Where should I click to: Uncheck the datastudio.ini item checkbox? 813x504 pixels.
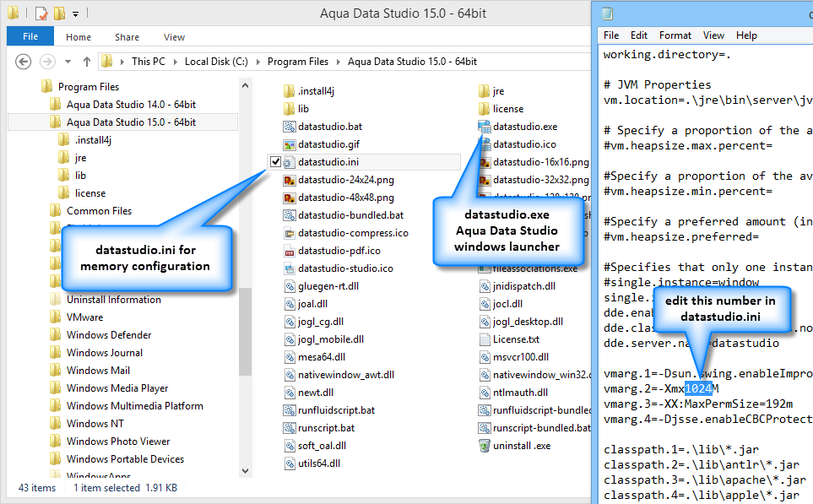pos(275,161)
